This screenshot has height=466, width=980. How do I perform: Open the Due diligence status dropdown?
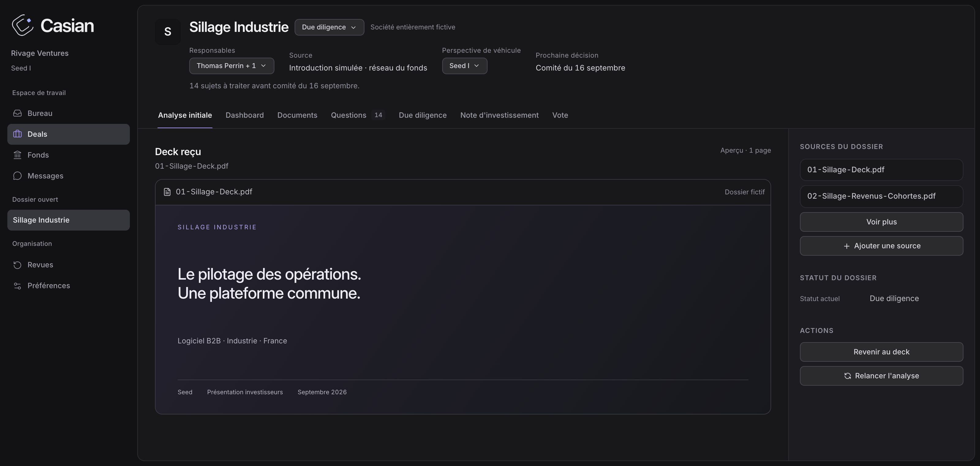[x=329, y=27]
